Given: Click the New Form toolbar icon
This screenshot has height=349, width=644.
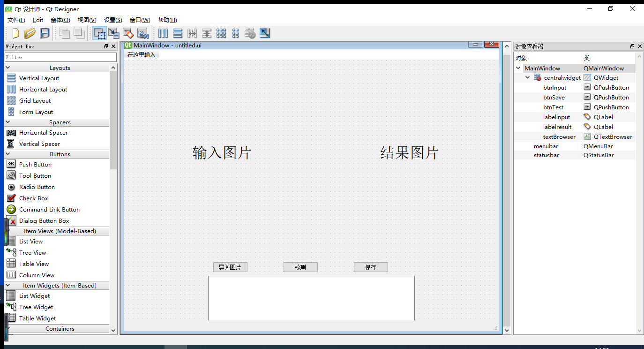Looking at the screenshot, I should coord(15,33).
